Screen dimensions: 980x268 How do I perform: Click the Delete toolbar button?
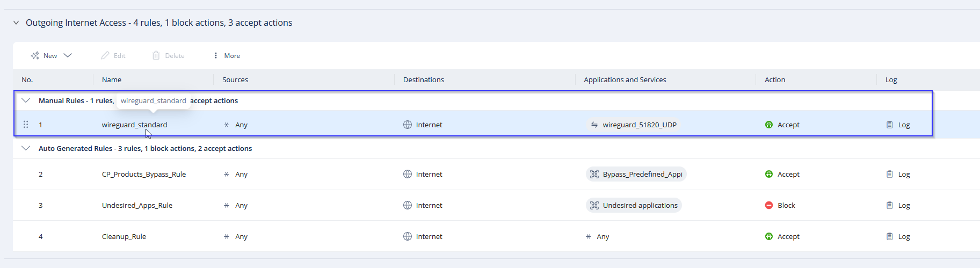169,55
